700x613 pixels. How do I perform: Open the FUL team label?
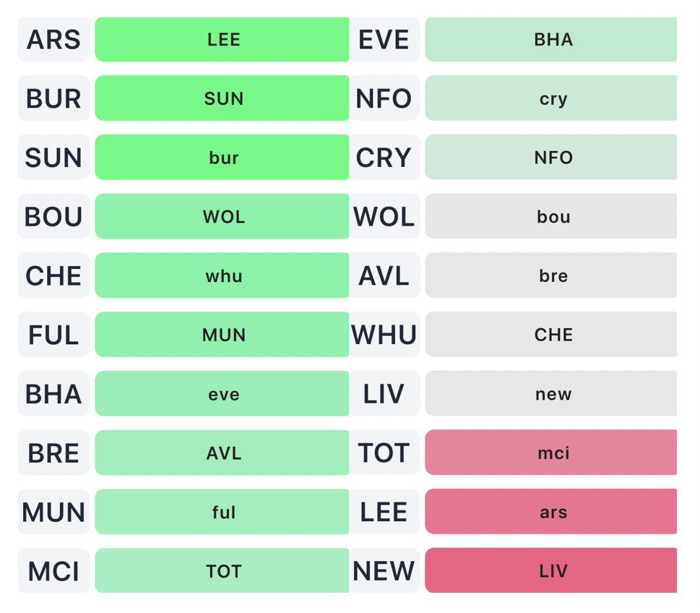pos(53,335)
